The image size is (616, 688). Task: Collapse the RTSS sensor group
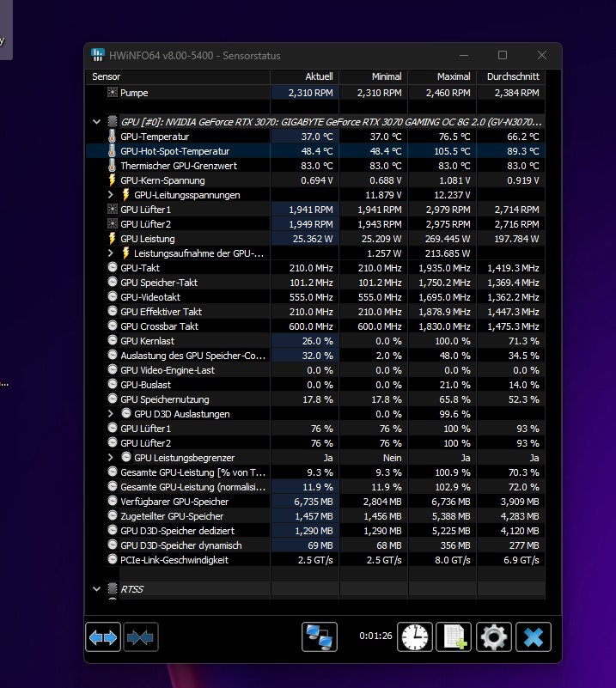96,589
